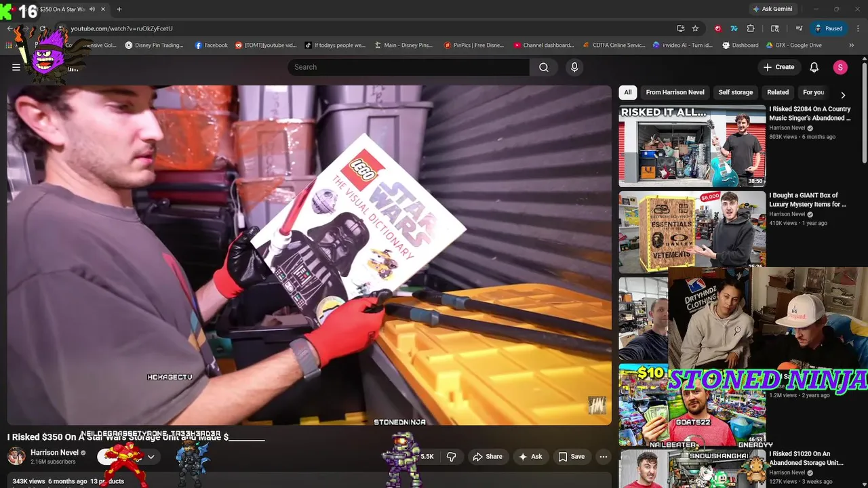The image size is (868, 488).
Task: Save the video to a playlist
Action: click(571, 457)
